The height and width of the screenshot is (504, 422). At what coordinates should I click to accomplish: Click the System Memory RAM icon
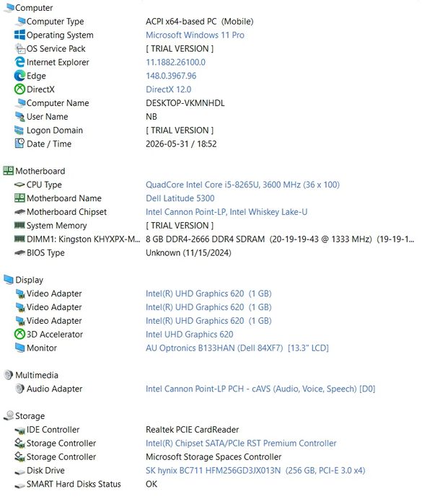pos(19,225)
